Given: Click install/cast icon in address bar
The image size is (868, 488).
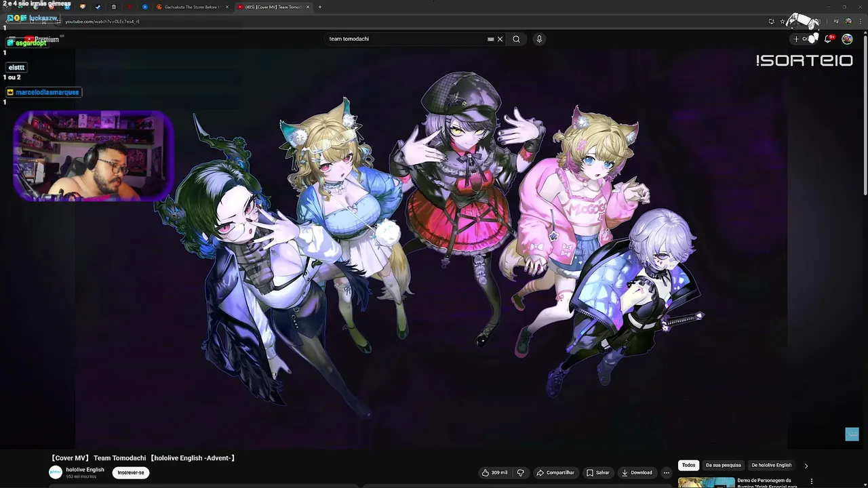Looking at the screenshot, I should click(x=771, y=21).
